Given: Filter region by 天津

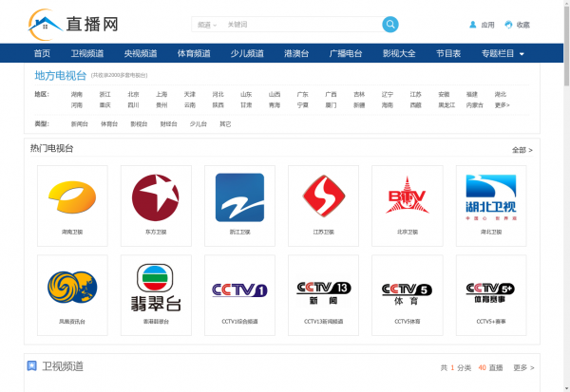Looking at the screenshot, I should pyautogui.click(x=190, y=95).
